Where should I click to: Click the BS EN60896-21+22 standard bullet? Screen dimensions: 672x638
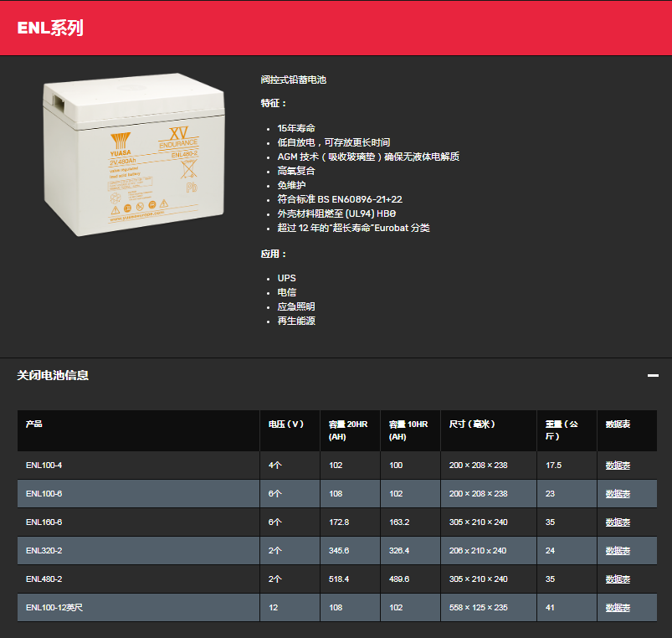340,199
